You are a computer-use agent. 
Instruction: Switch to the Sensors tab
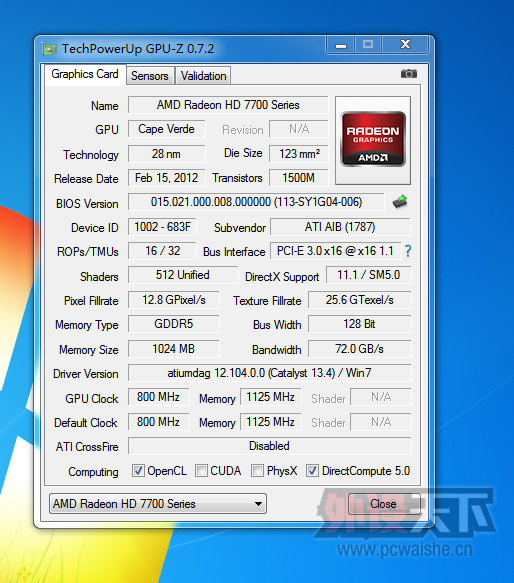tap(150, 76)
